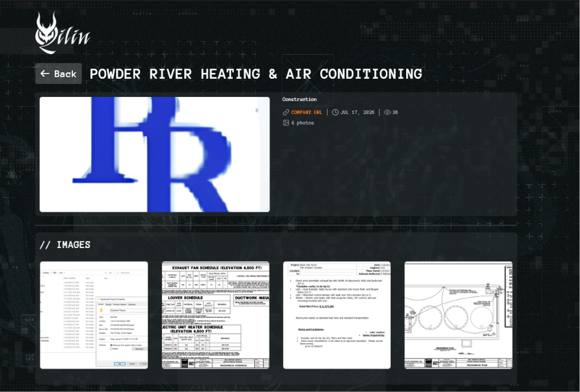Click the eye views icon
580x392 pixels.
tap(387, 112)
